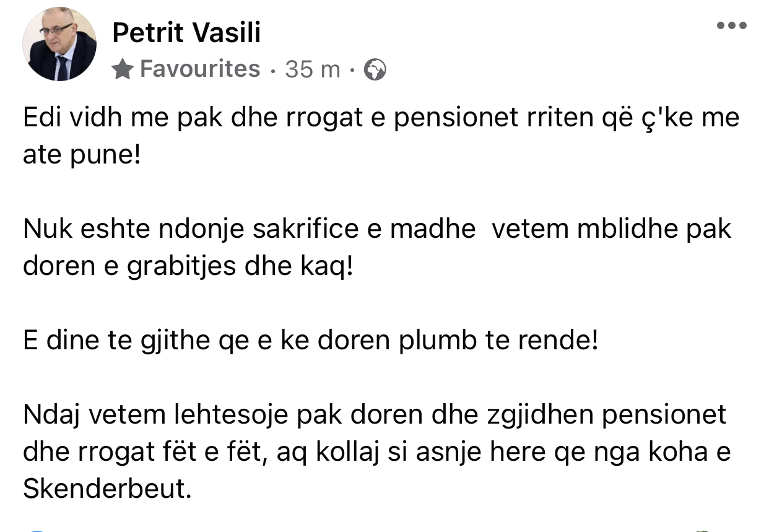Click the paragraph starting "Nuk eshte ndonje"
This screenshot has width=769, height=532.
click(376, 229)
